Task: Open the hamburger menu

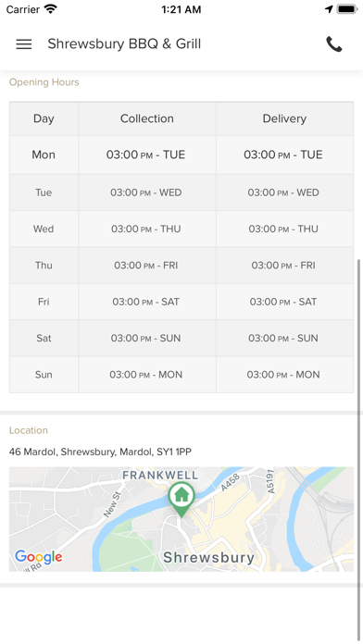Action: coord(24,44)
